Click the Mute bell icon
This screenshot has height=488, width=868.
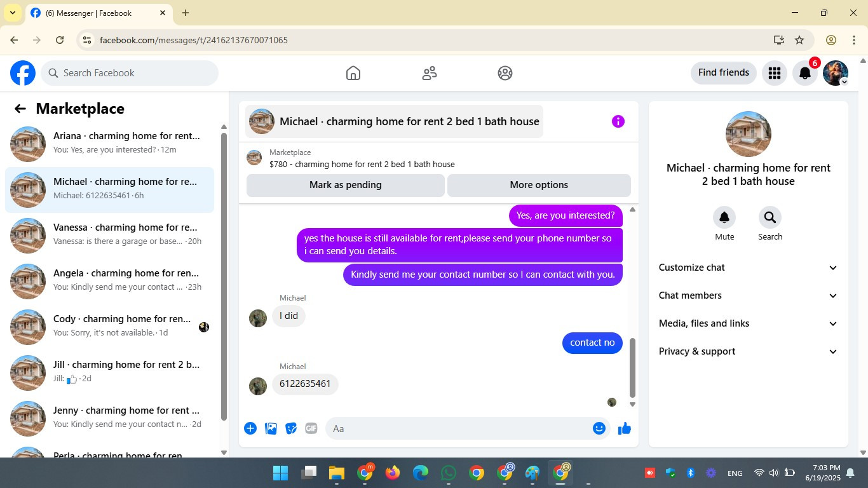pos(724,217)
